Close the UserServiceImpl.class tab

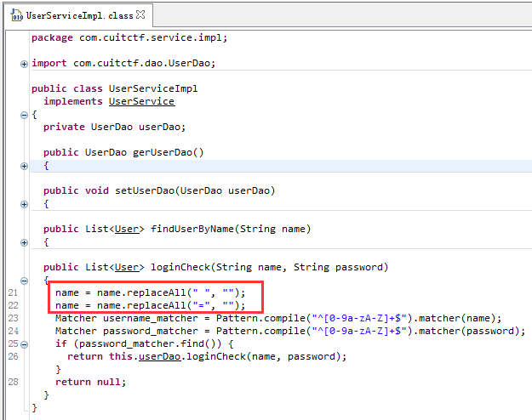point(140,14)
